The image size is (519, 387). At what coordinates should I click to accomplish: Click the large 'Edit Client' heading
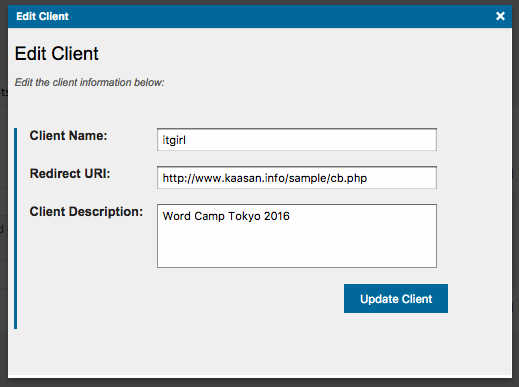coord(57,54)
